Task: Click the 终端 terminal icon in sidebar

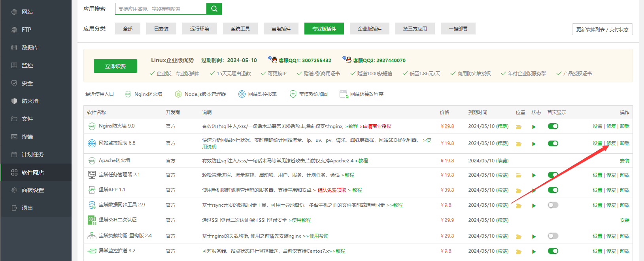Action: tap(14, 137)
